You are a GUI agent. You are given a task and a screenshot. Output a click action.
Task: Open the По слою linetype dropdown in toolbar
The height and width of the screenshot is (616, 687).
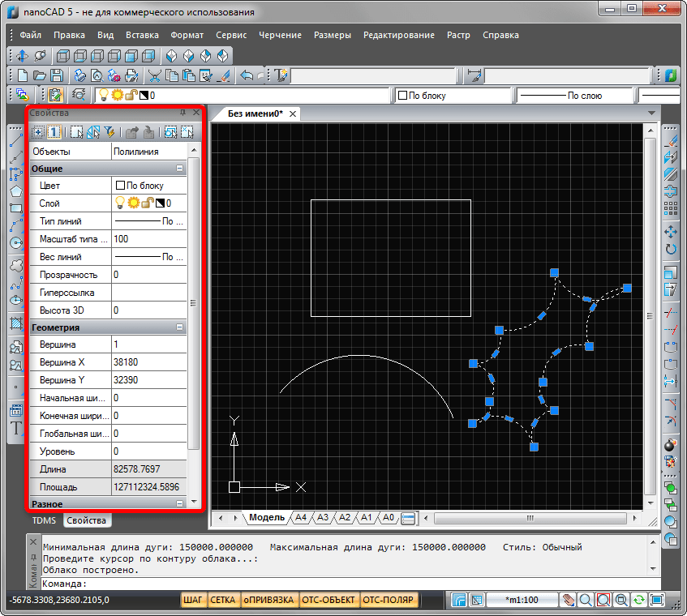(x=575, y=95)
